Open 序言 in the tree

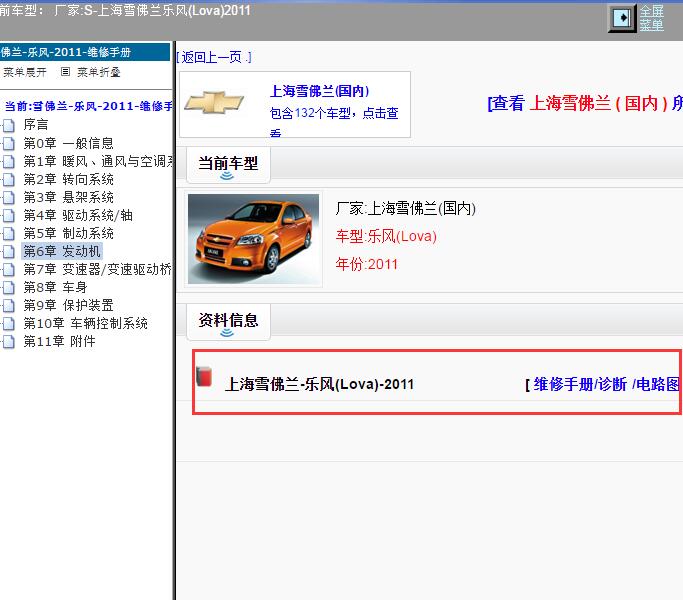pos(35,125)
